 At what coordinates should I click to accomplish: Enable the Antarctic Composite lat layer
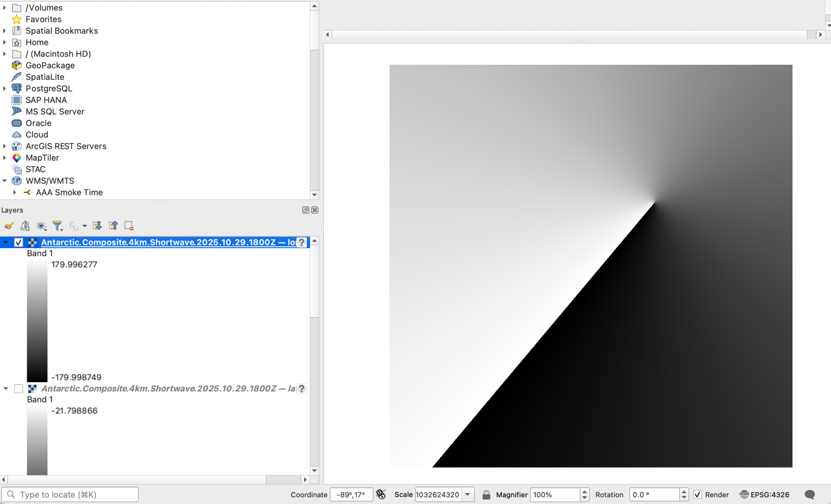pos(19,388)
